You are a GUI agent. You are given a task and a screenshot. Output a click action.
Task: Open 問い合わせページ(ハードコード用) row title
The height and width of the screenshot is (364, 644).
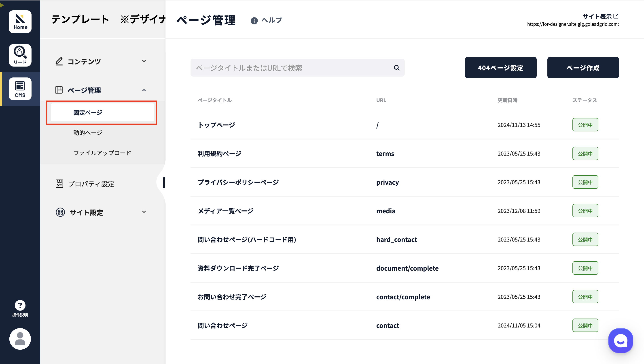tap(247, 240)
